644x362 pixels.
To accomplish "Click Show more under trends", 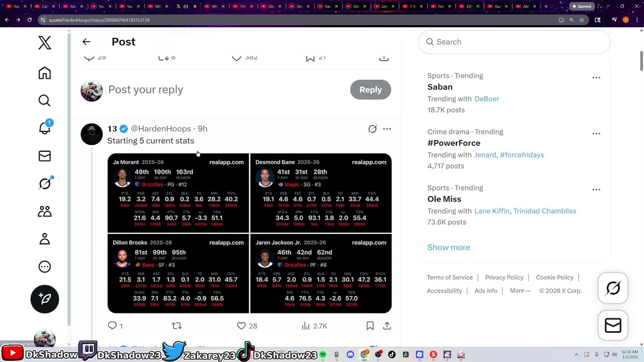I will point(448,247).
